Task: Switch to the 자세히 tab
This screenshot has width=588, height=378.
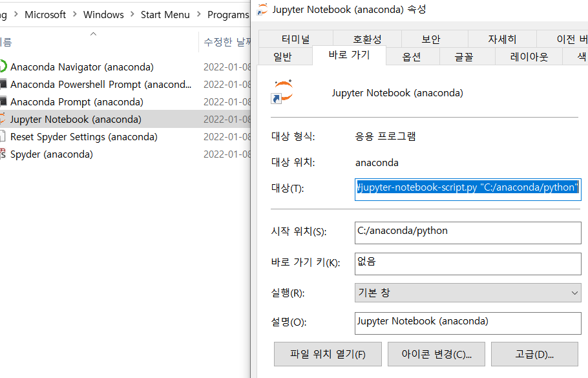Action: click(x=502, y=39)
